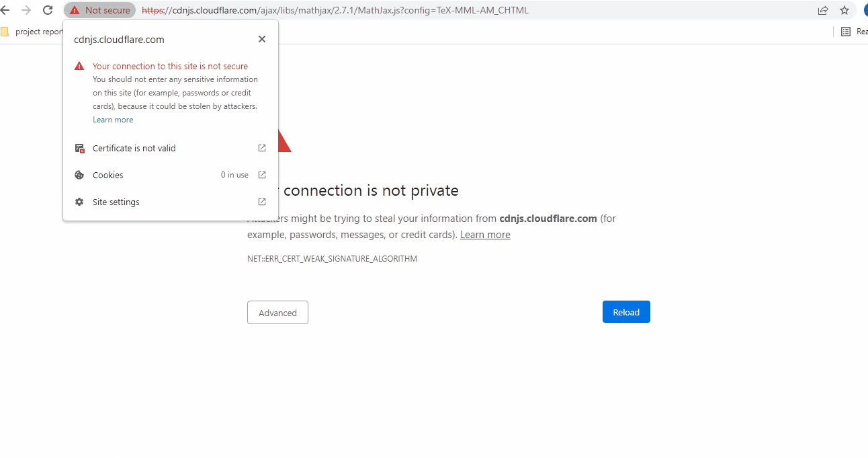The image size is (868, 458).
Task: Click the certificate icon beside Certificate is not valid
Action: (79, 148)
